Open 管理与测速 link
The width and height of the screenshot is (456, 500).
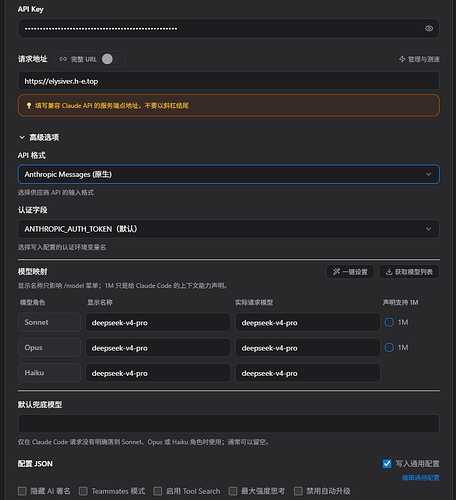click(x=419, y=59)
